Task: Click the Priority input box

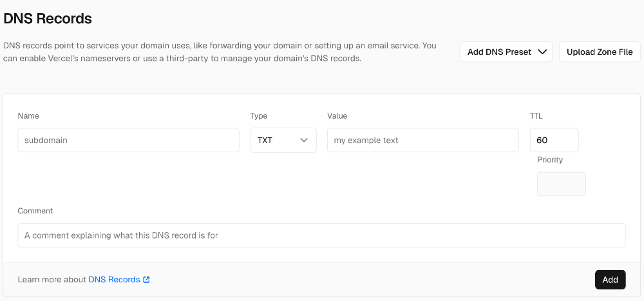Action: [561, 184]
